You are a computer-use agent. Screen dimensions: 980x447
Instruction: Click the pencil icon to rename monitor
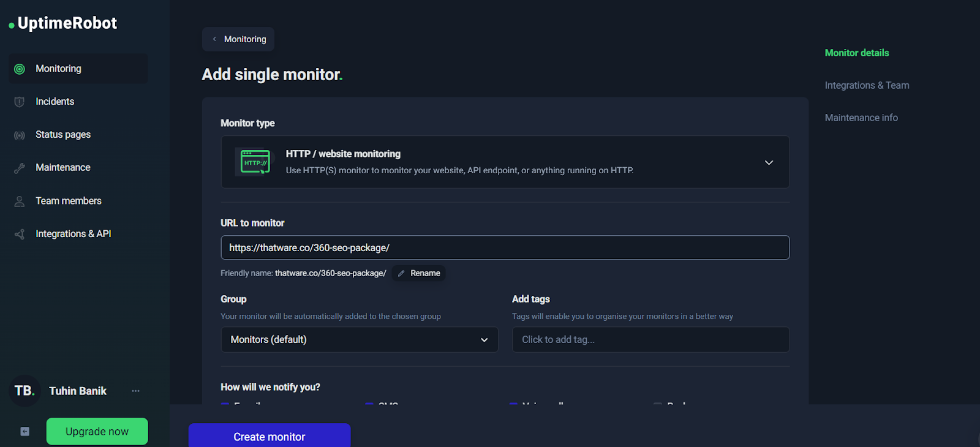coord(402,274)
